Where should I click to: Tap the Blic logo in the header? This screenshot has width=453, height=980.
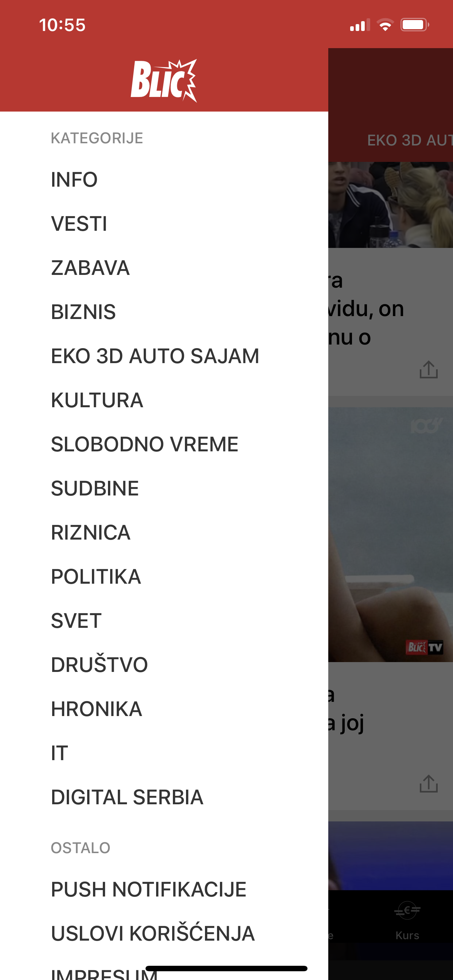coord(164,81)
